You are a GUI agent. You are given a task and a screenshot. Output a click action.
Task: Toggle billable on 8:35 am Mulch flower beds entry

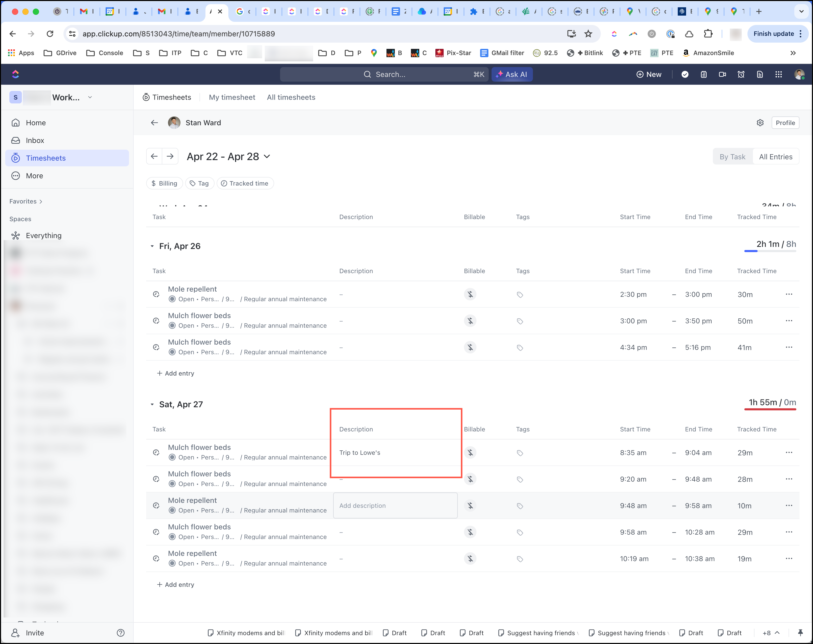470,452
